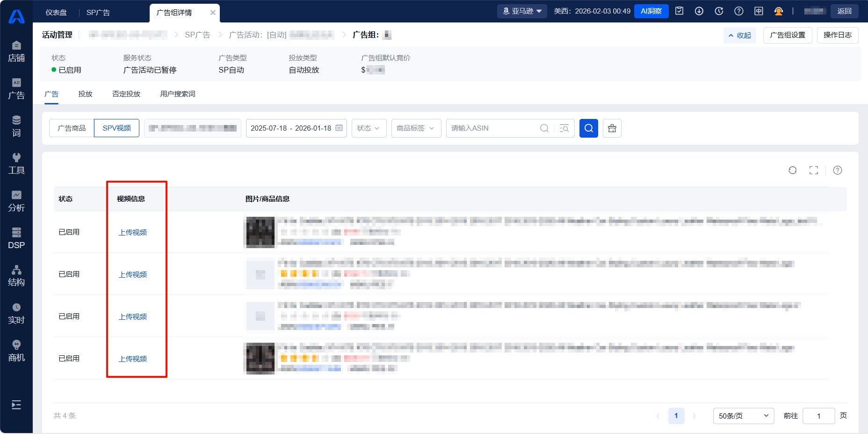Click 上传视频 link in the first row

click(133, 233)
